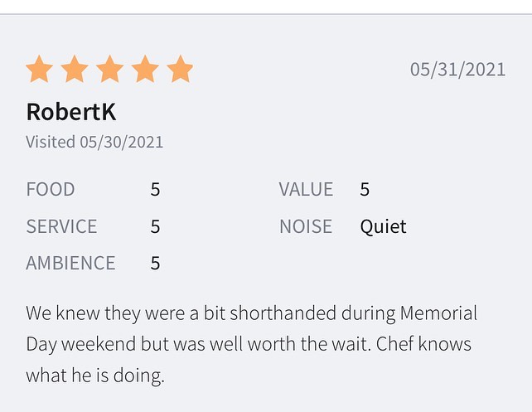Screen dimensions: 532x412
Task: Open reviewer RobertK's profile name
Action: click(x=70, y=111)
